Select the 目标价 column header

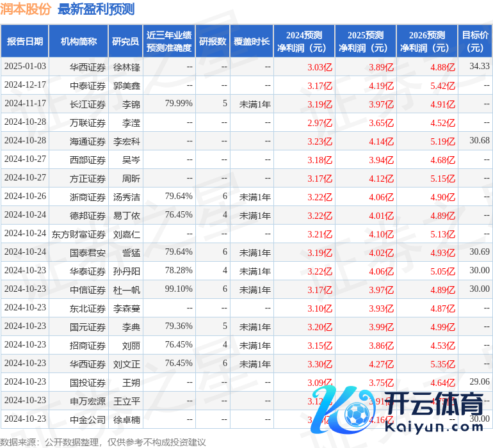coord(475,42)
